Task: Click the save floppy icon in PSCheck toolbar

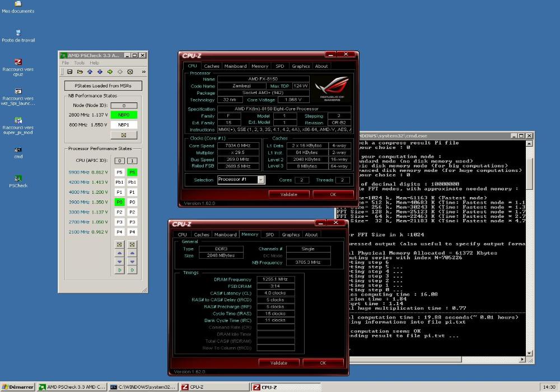Action: point(69,72)
